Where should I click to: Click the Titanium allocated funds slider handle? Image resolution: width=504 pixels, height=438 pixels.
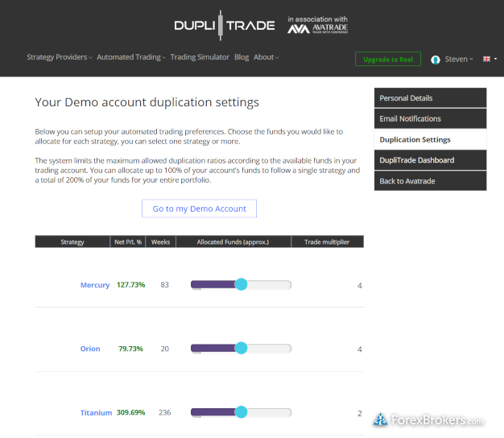coord(241,412)
